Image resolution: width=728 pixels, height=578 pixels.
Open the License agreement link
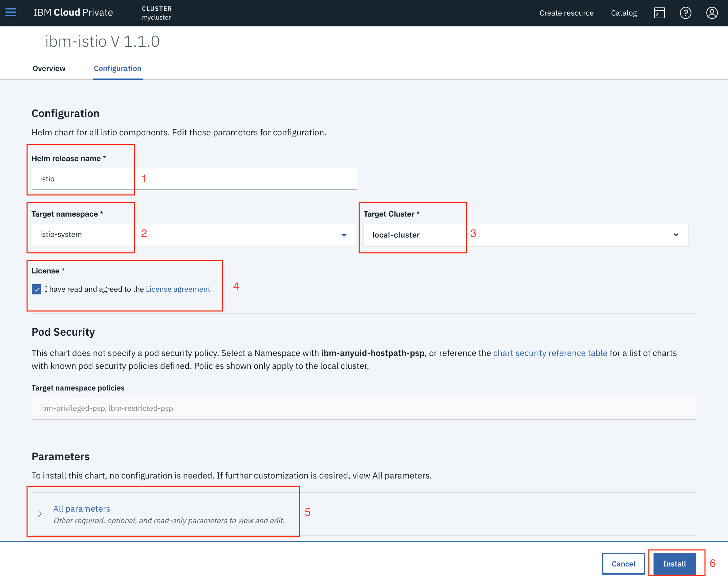(178, 289)
